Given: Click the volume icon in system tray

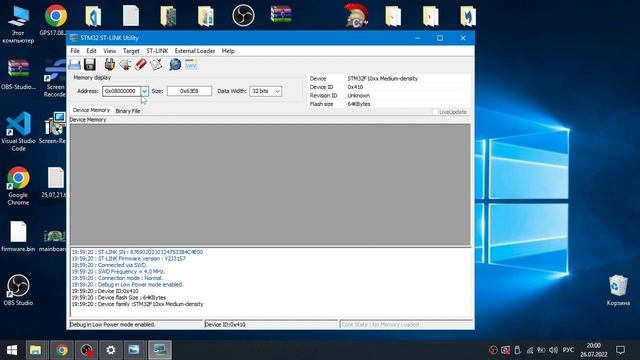Looking at the screenshot, I should pyautogui.click(x=553, y=350).
